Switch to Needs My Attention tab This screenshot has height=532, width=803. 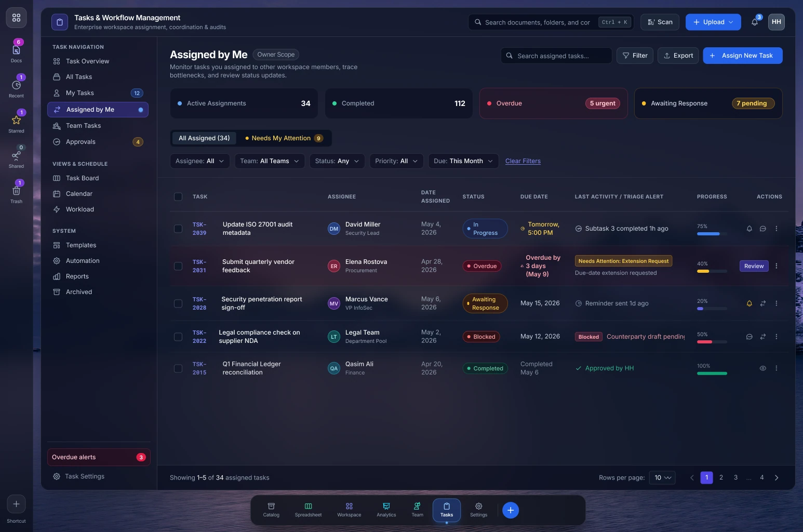point(284,138)
